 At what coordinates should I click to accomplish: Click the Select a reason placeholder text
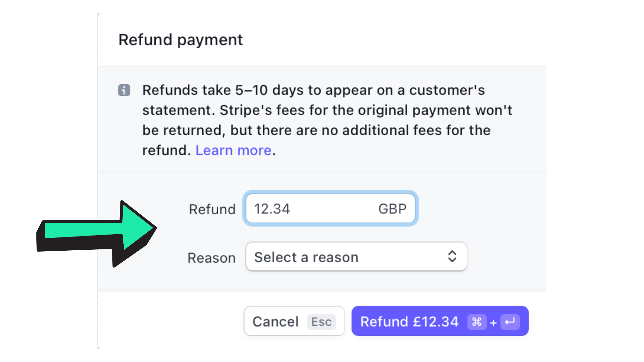tap(306, 257)
